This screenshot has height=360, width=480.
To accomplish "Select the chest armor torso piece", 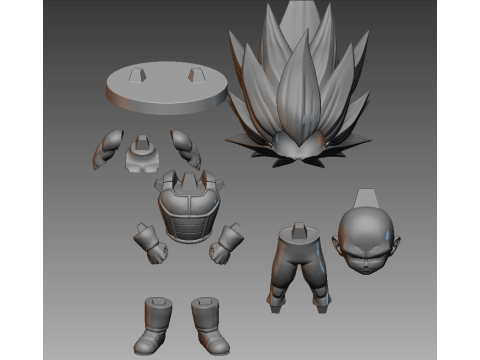I will pos(189,207).
